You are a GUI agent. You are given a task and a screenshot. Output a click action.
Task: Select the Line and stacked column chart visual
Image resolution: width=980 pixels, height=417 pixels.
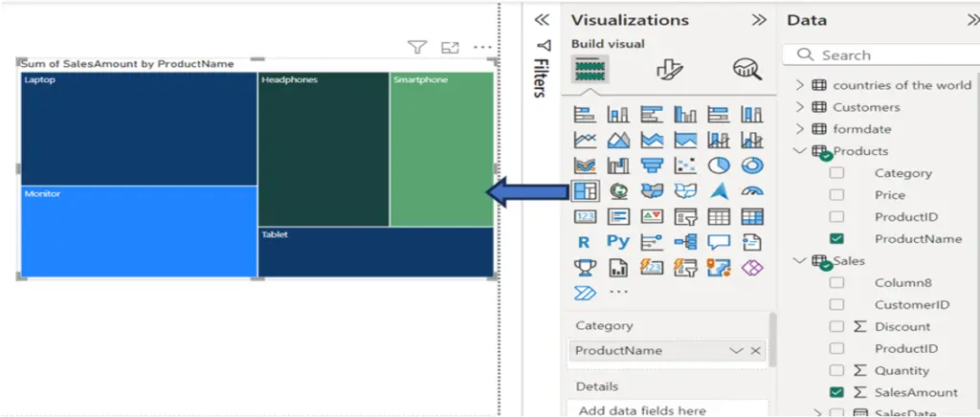point(719,140)
